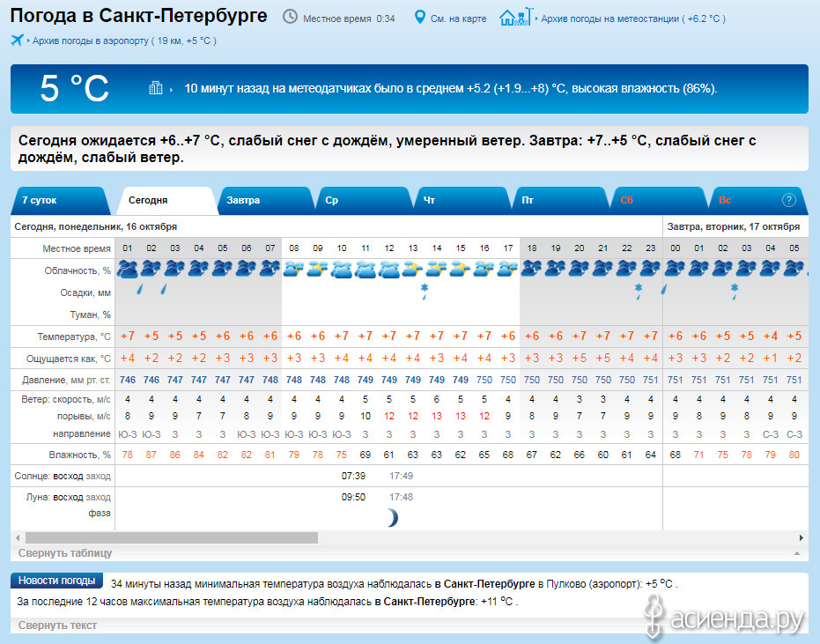Open the Сб forecast tab
This screenshot has height=644, width=820.
658,200
